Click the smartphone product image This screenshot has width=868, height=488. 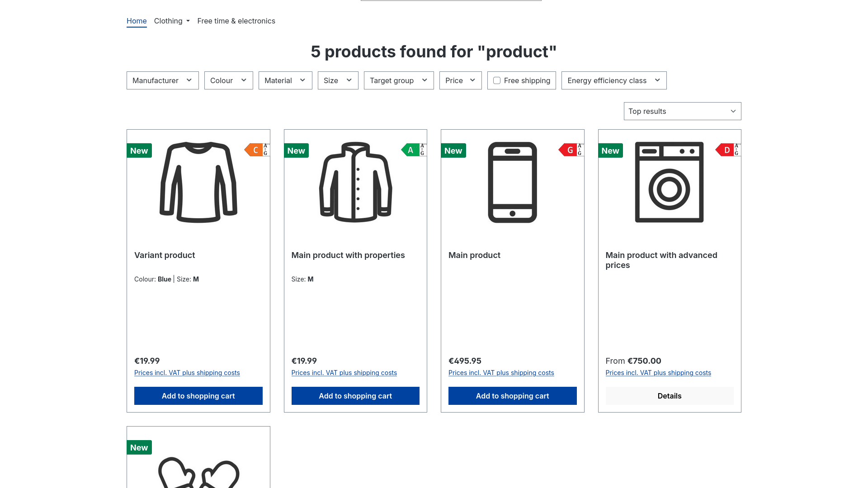tap(512, 182)
